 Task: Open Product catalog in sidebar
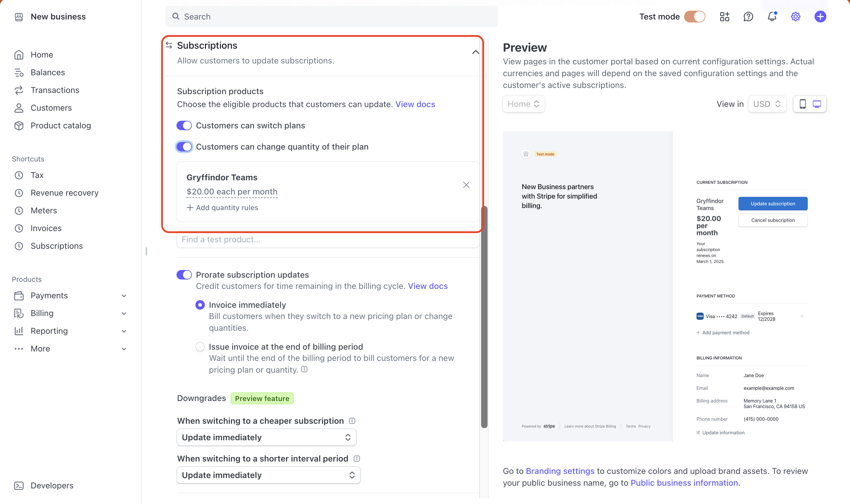[61, 126]
